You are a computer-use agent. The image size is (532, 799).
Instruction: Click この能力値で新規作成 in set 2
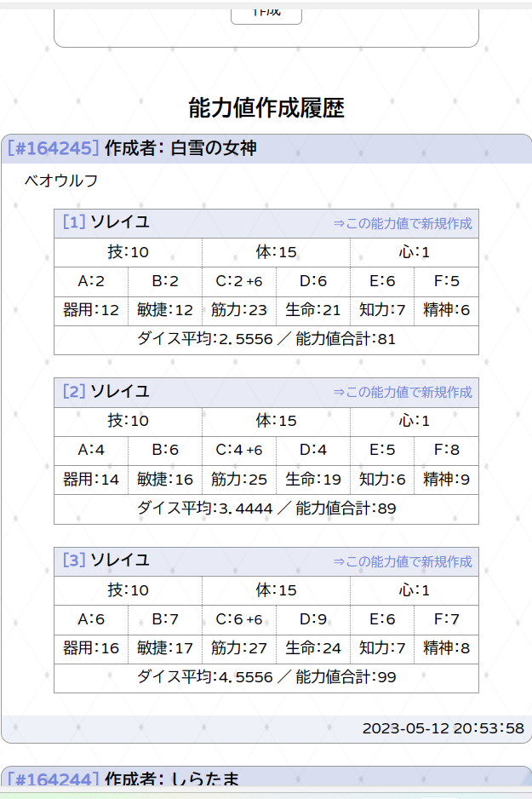[403, 393]
